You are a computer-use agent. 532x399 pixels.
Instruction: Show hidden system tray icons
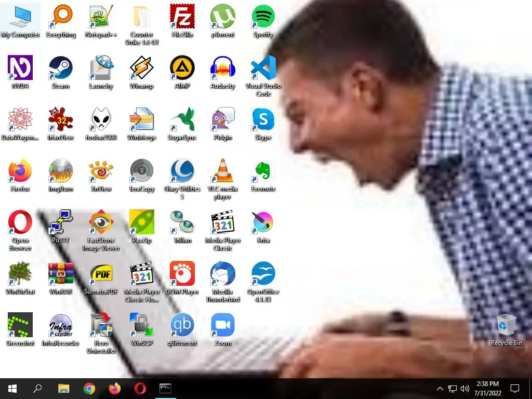click(x=440, y=389)
